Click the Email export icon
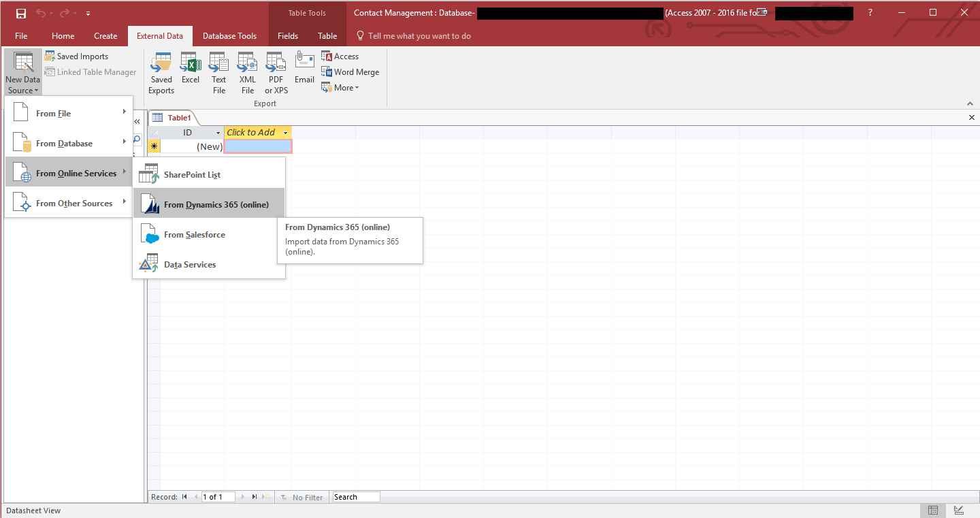The width and height of the screenshot is (980, 518). tap(304, 68)
